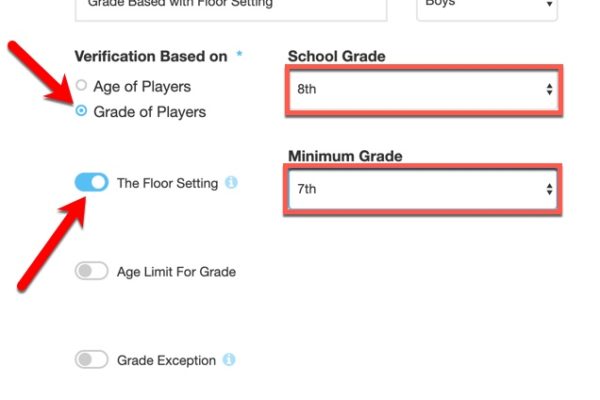Click the Age Limit For Grade label
This screenshot has height=400, width=600.
tap(176, 272)
